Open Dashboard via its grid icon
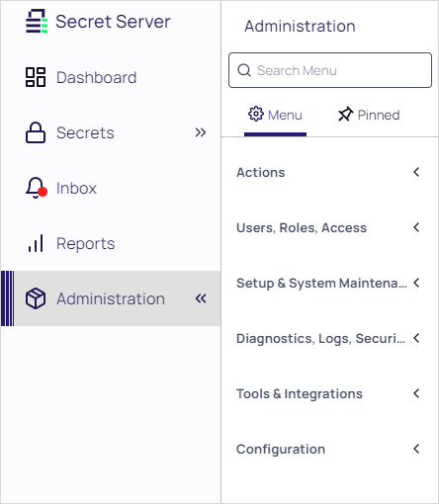 pos(36,77)
